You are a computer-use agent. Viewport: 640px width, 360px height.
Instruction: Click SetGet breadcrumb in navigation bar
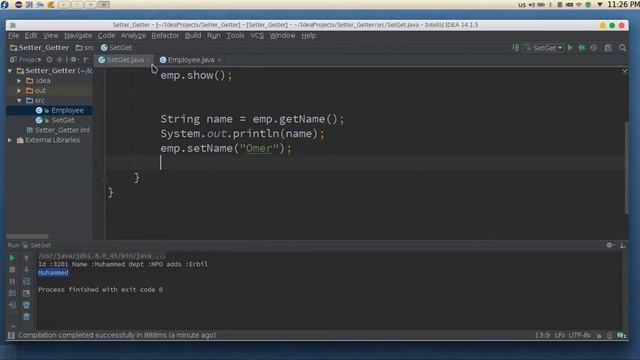tap(116, 48)
